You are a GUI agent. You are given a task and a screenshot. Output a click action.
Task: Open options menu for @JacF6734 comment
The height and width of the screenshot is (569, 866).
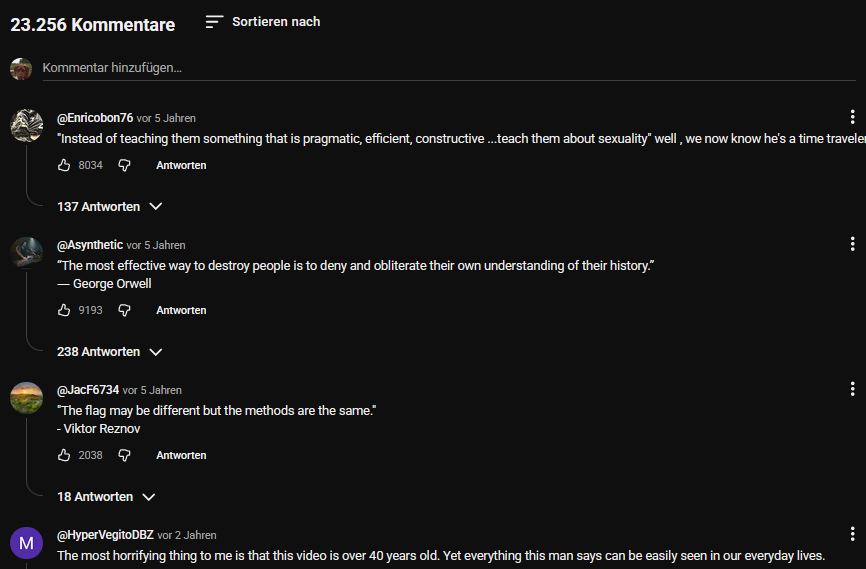click(852, 389)
